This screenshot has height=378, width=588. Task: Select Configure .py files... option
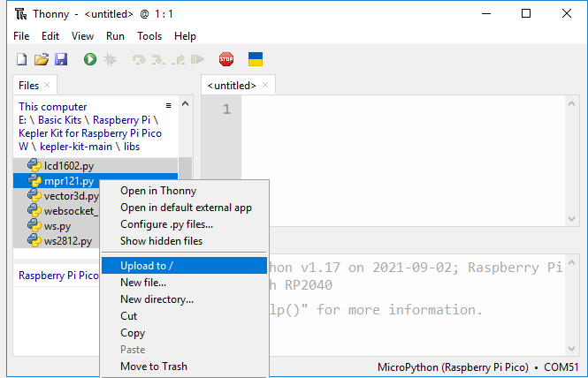point(184,224)
